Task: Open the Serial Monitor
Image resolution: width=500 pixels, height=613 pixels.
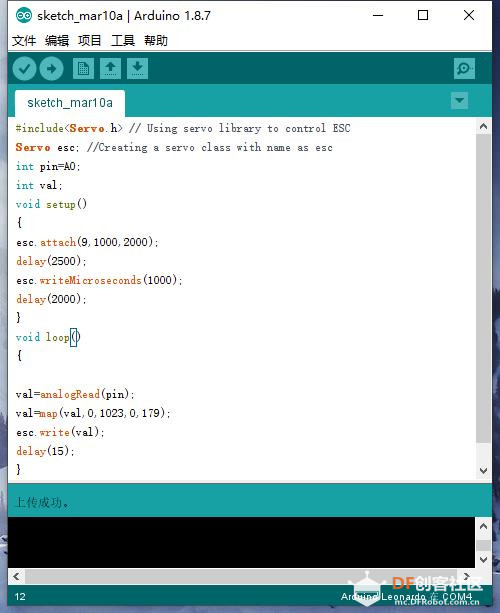Action: [464, 69]
